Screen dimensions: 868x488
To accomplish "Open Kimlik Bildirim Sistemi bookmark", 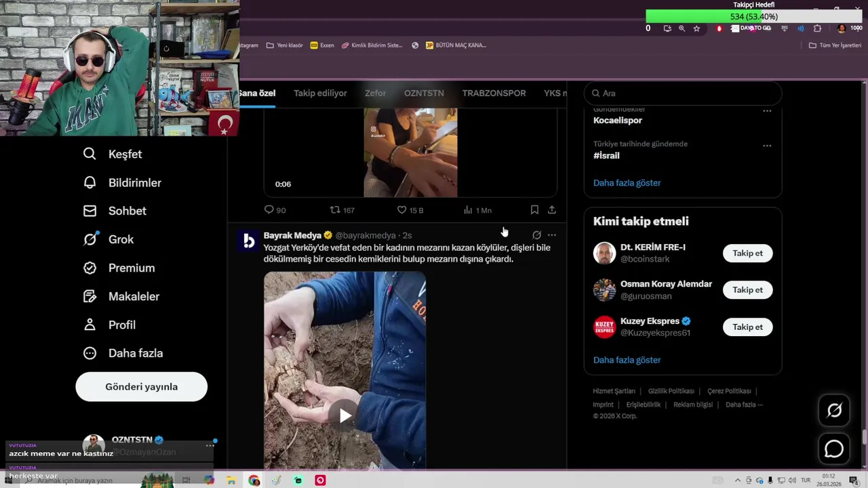I will tap(372, 45).
